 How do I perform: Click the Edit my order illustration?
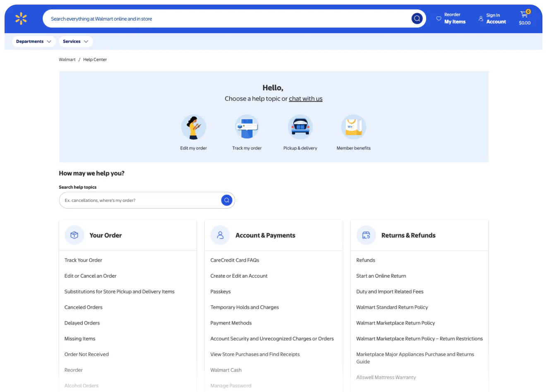coord(194,127)
